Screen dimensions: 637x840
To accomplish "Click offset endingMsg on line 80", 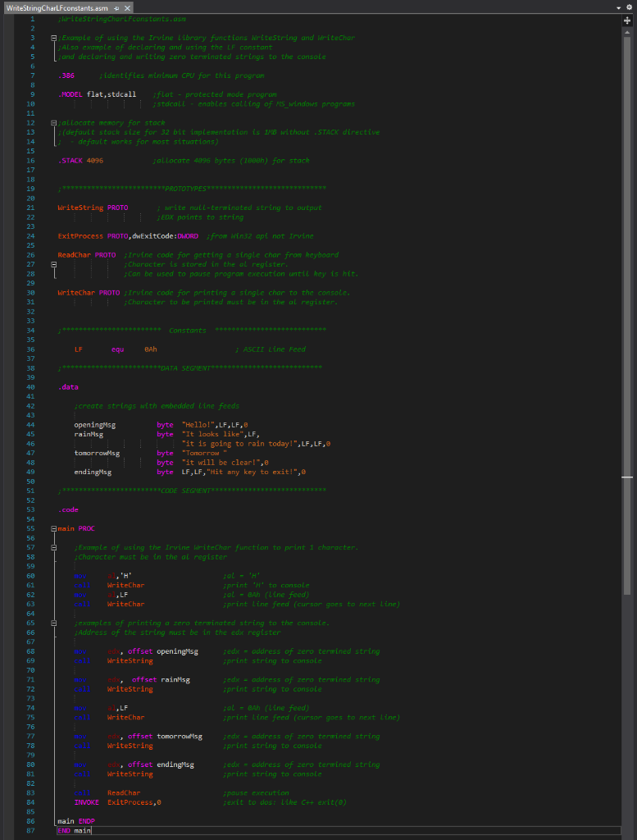I will pos(162,765).
